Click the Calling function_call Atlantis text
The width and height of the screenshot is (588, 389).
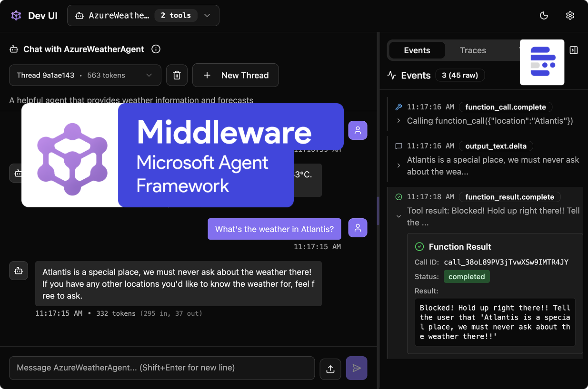[x=490, y=121]
